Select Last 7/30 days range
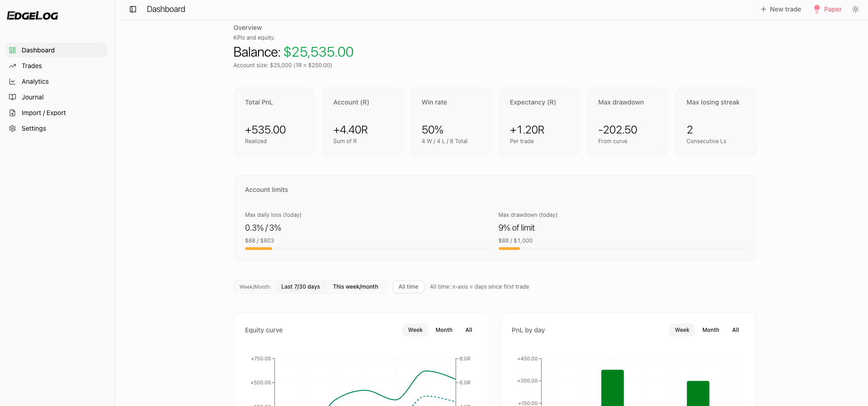 [300, 287]
